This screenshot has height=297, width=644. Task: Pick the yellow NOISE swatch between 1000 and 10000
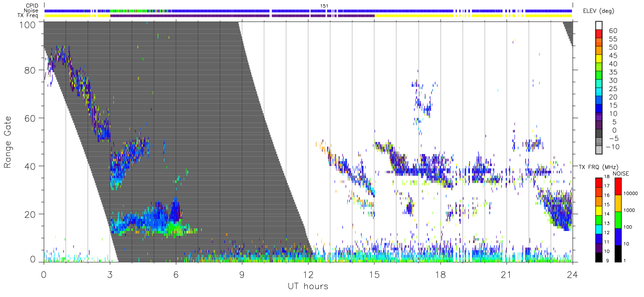[617, 203]
